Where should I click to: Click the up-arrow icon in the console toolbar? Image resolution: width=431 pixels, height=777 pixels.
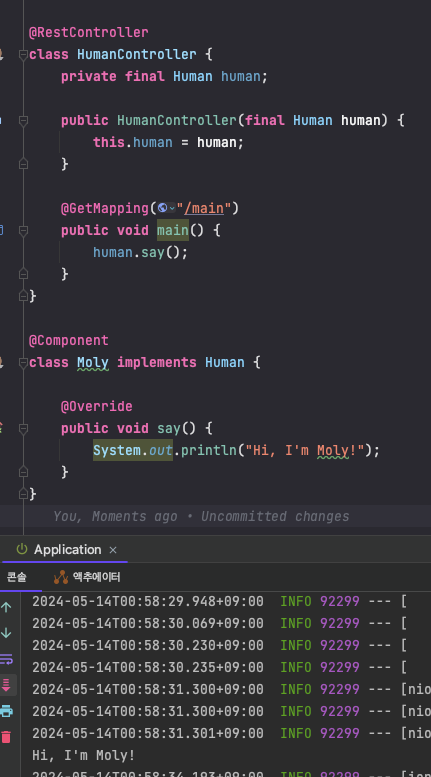pos(6,607)
